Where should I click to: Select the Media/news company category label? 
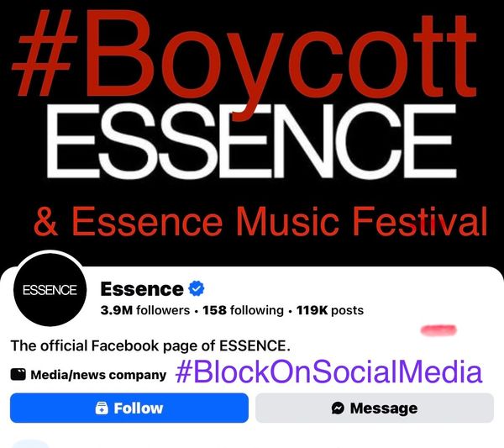(x=97, y=375)
